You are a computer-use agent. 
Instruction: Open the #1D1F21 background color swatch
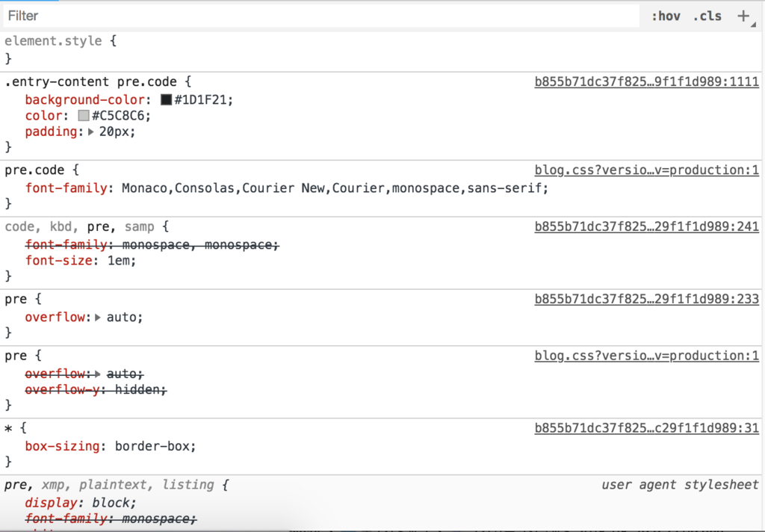(x=167, y=99)
